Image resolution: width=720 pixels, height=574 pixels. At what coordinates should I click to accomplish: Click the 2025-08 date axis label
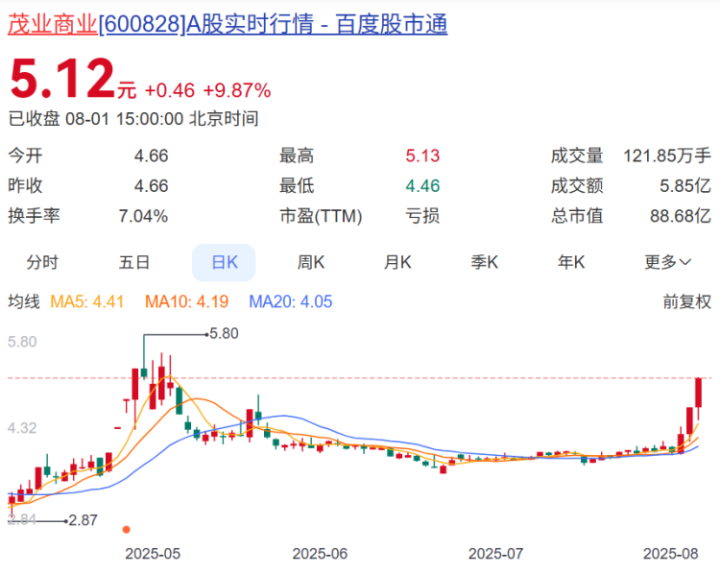click(x=670, y=554)
